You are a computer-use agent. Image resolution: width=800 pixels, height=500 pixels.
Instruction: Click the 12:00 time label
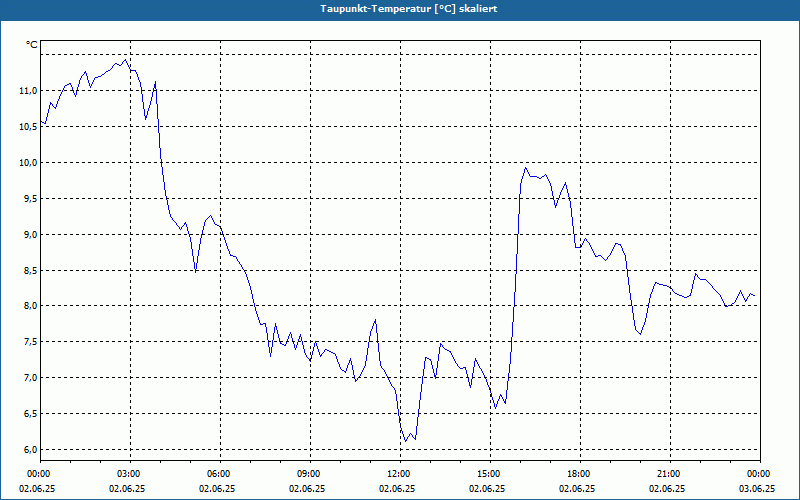(x=400, y=474)
